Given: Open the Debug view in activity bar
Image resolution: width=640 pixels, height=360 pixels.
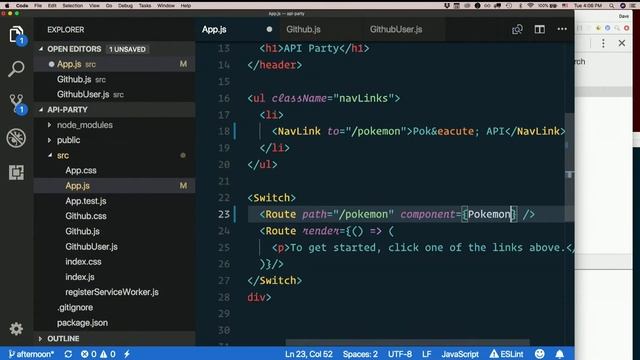Looking at the screenshot, I should pyautogui.click(x=16, y=138).
